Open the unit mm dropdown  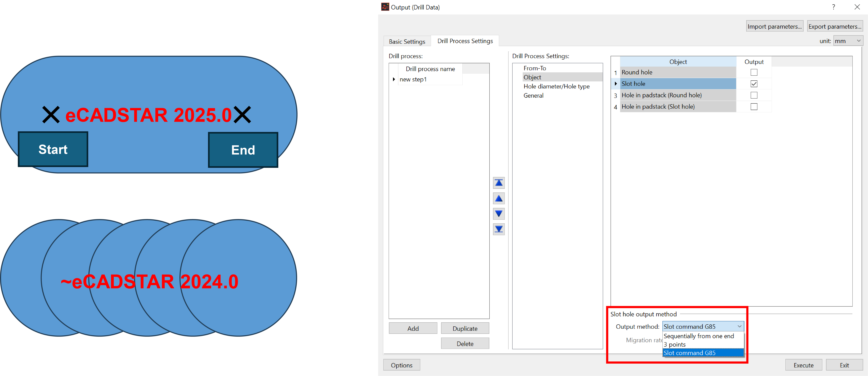click(848, 41)
